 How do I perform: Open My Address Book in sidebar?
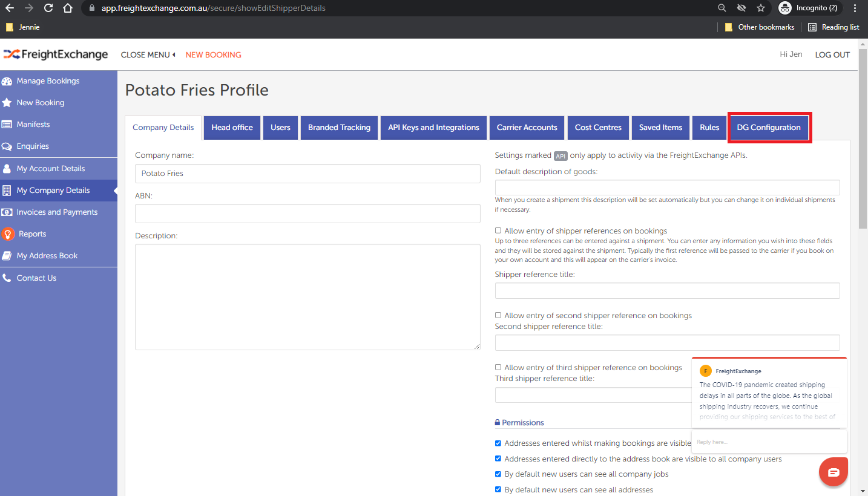(x=47, y=256)
